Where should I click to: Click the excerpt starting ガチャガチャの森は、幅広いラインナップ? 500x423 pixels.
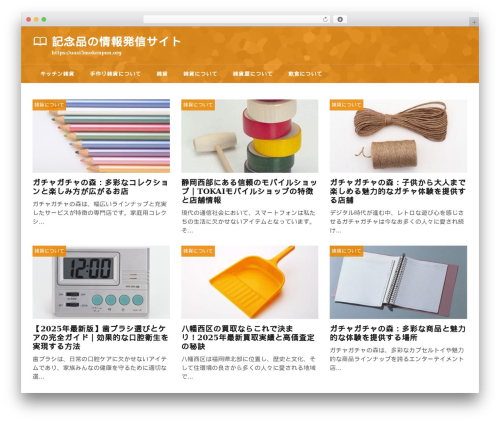(x=100, y=213)
